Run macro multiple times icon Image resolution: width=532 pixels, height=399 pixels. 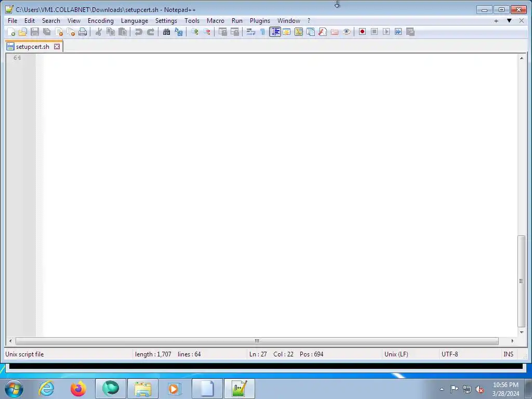tap(398, 32)
